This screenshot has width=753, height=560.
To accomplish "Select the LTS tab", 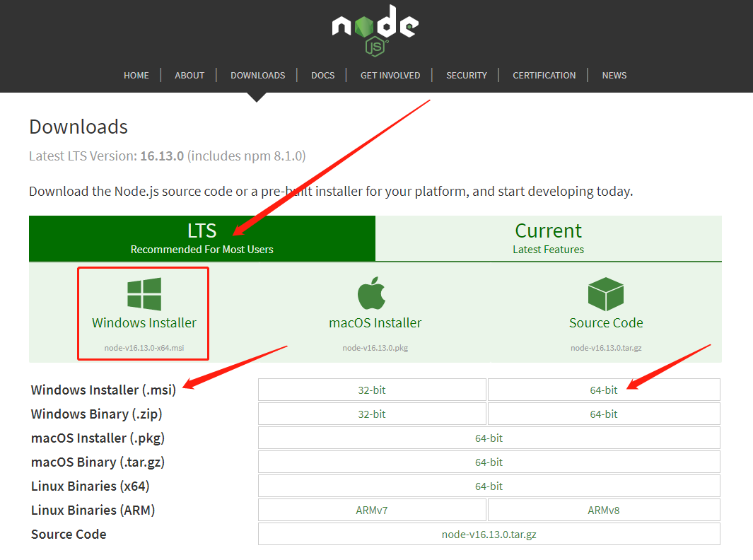I will 202,238.
